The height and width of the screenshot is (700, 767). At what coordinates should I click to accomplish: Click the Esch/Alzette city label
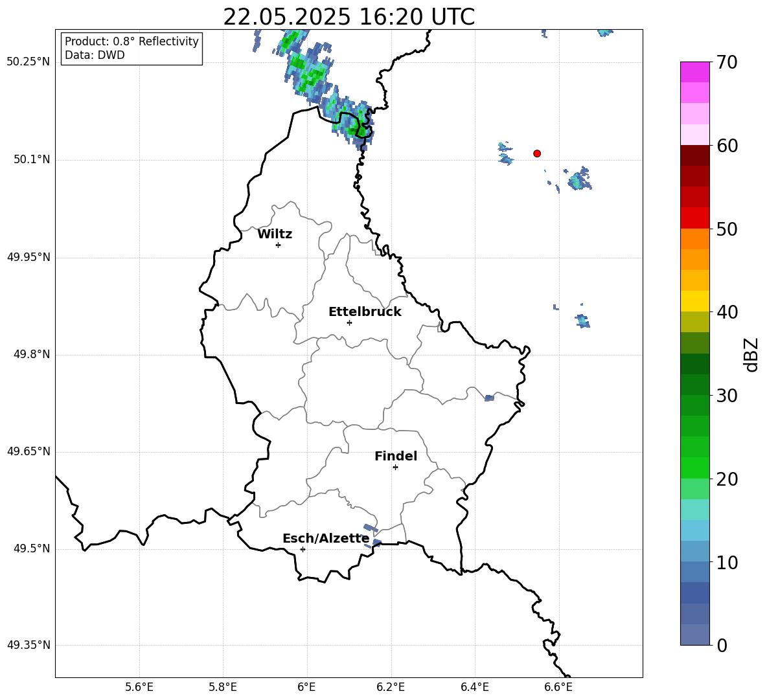pyautogui.click(x=326, y=539)
